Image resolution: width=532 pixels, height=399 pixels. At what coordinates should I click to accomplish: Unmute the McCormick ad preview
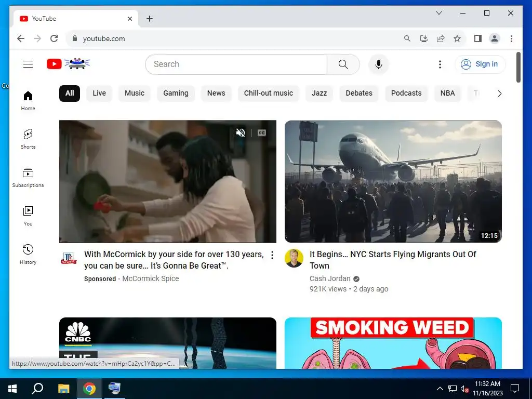241,132
